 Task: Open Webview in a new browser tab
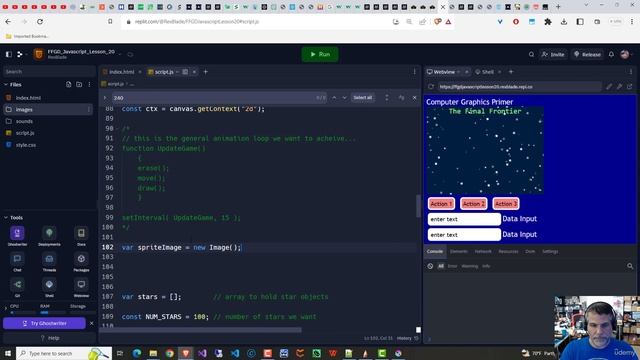pyautogui.click(x=629, y=87)
